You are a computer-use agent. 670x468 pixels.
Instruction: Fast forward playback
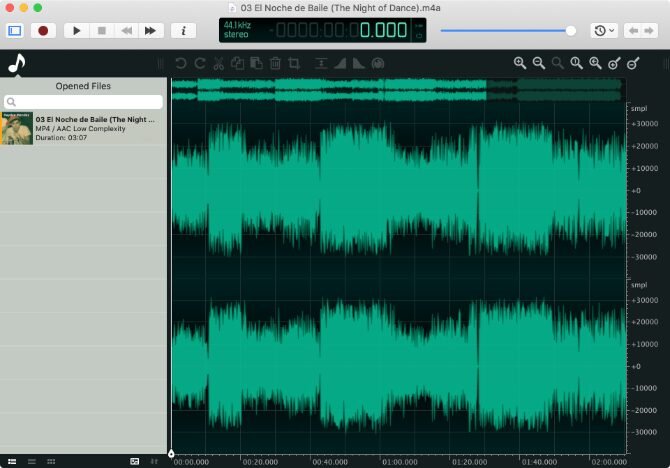[150, 31]
